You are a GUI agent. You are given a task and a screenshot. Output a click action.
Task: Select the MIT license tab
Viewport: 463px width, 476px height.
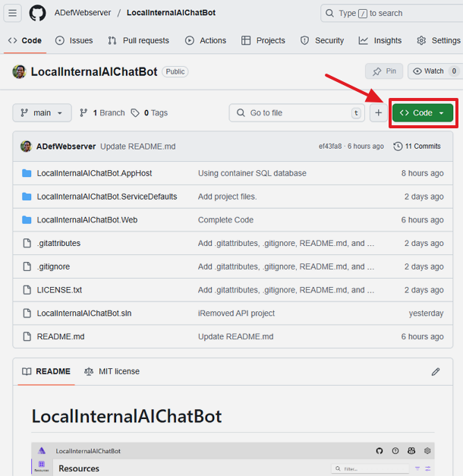112,371
